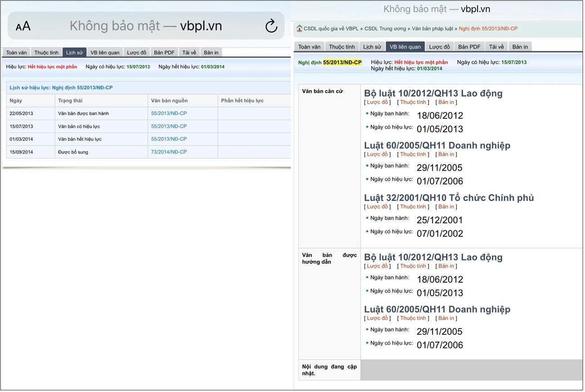The image size is (585, 392).
Task: Open 55/2013/NĐ-CP link in 15/07/2013 row
Action: pyautogui.click(x=169, y=126)
